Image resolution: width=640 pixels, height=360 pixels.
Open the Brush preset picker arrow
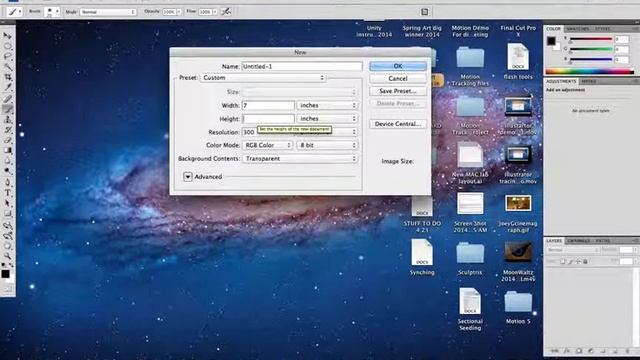[57, 11]
